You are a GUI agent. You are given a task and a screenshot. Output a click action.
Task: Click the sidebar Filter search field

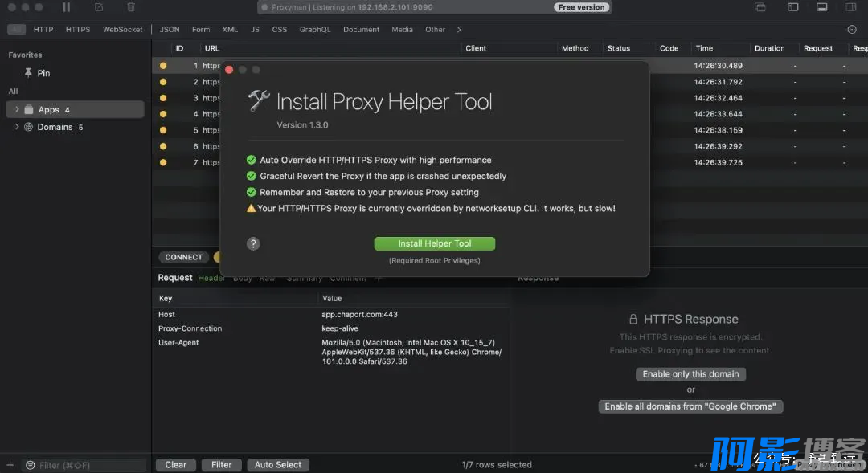coord(84,465)
